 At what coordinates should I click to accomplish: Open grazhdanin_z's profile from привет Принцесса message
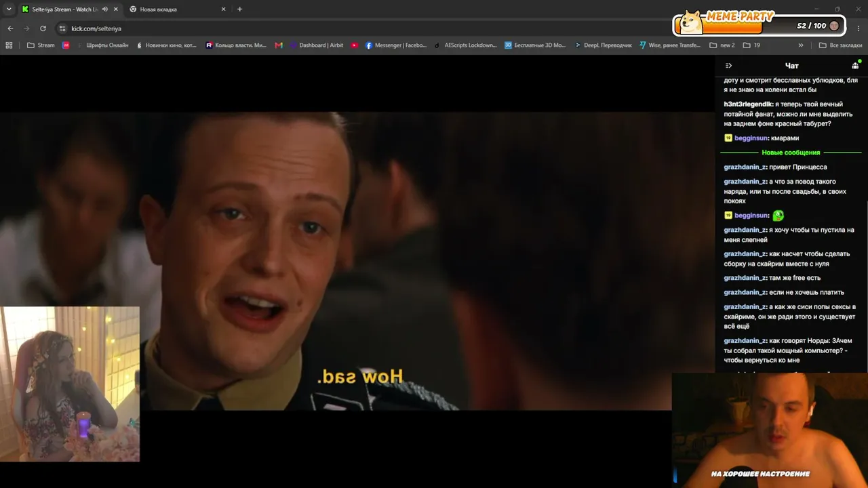745,167
